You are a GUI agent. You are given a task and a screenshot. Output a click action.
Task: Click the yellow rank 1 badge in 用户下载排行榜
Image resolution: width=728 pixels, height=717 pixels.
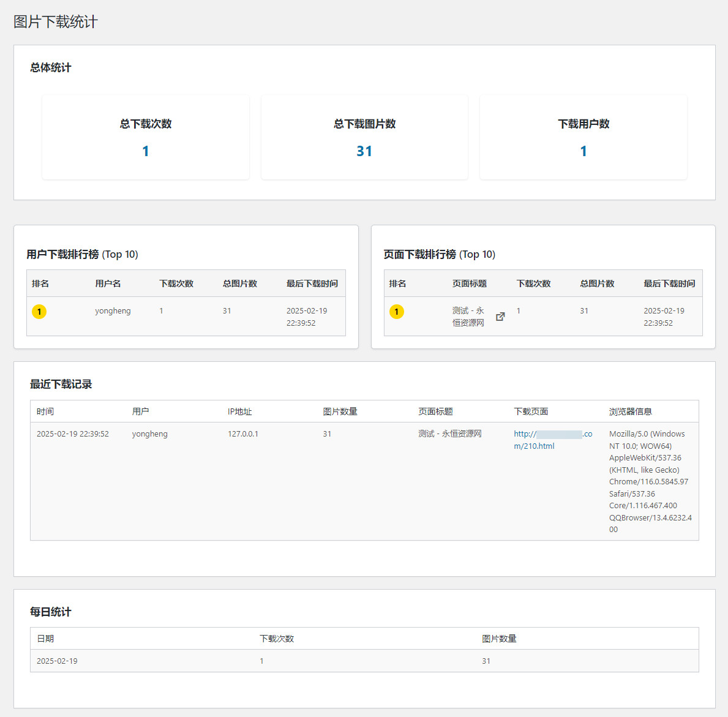[x=39, y=312]
